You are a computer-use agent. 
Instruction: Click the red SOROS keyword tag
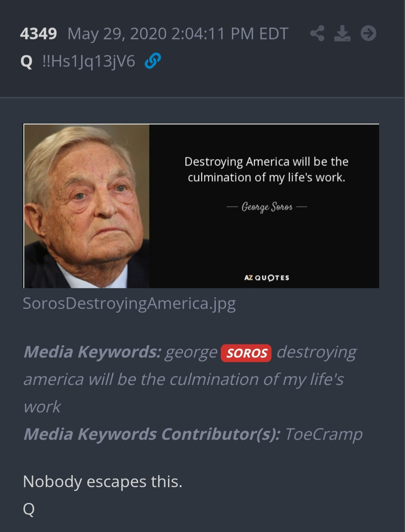point(246,353)
